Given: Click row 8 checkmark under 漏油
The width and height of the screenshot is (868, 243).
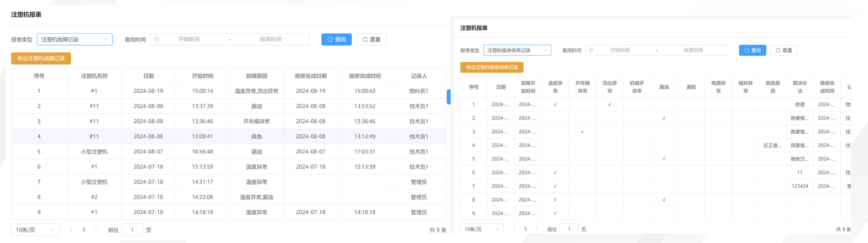Looking at the screenshot, I should click(664, 200).
